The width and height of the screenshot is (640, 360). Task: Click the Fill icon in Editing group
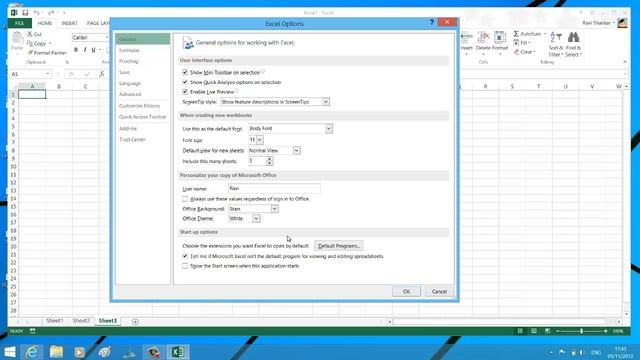(516, 43)
